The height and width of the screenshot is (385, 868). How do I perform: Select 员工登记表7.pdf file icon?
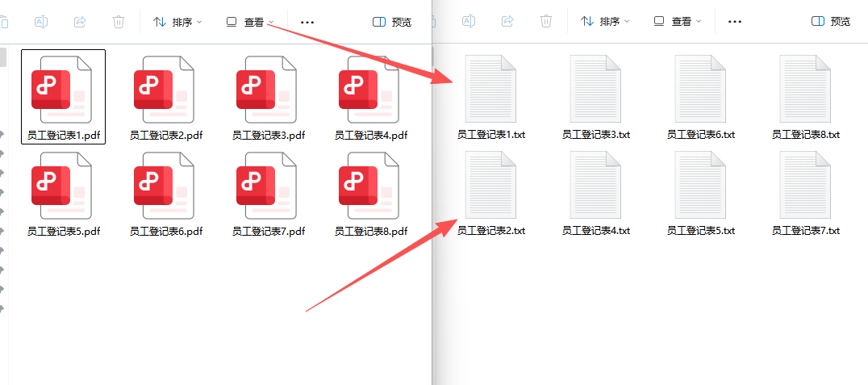266,186
